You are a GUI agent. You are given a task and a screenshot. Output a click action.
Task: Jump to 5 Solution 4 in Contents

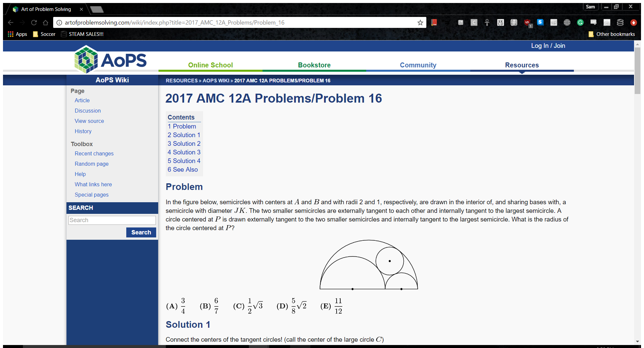[x=184, y=161]
